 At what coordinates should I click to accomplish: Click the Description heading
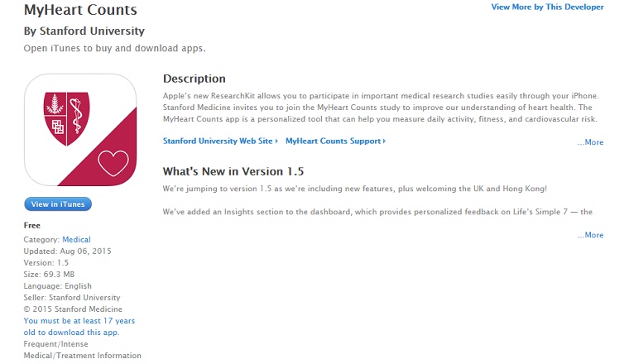tap(194, 79)
